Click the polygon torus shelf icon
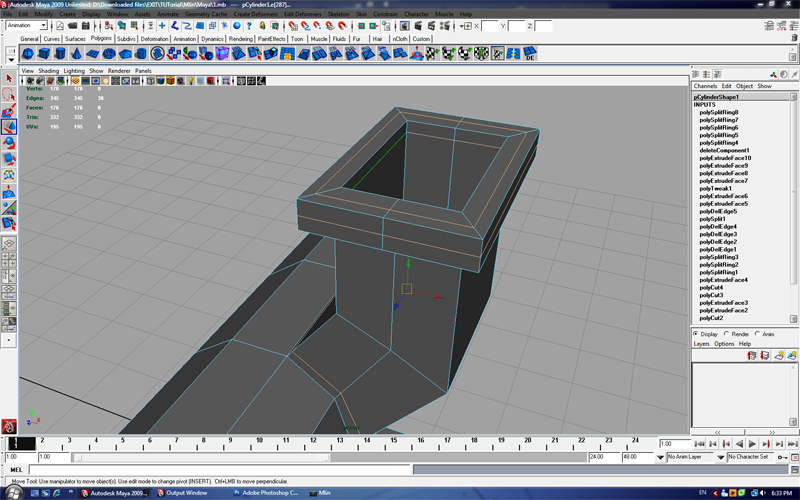The height and width of the screenshot is (500, 800). coord(111,54)
